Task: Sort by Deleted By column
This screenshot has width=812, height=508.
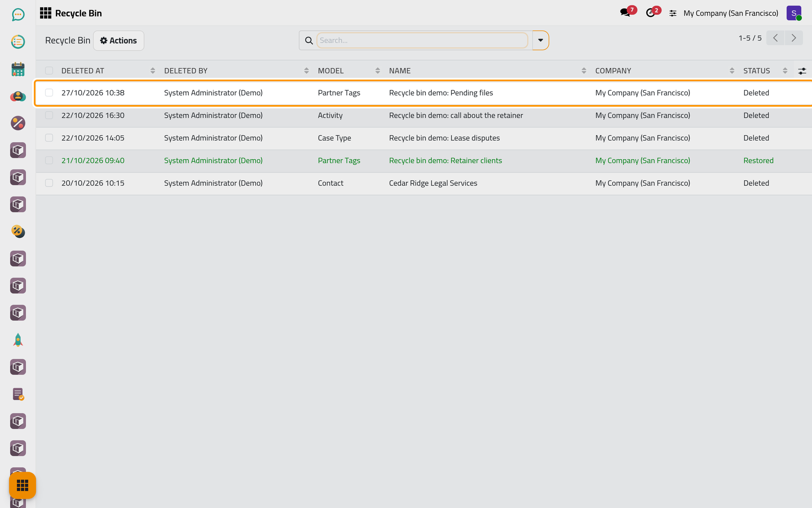Action: pos(237,71)
